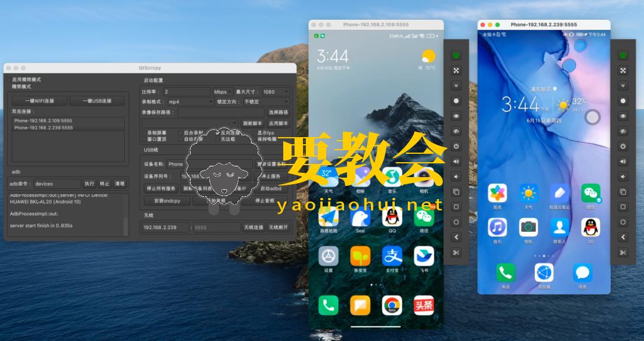Click the 无线连接 button
The image size is (644, 341).
coord(253,227)
